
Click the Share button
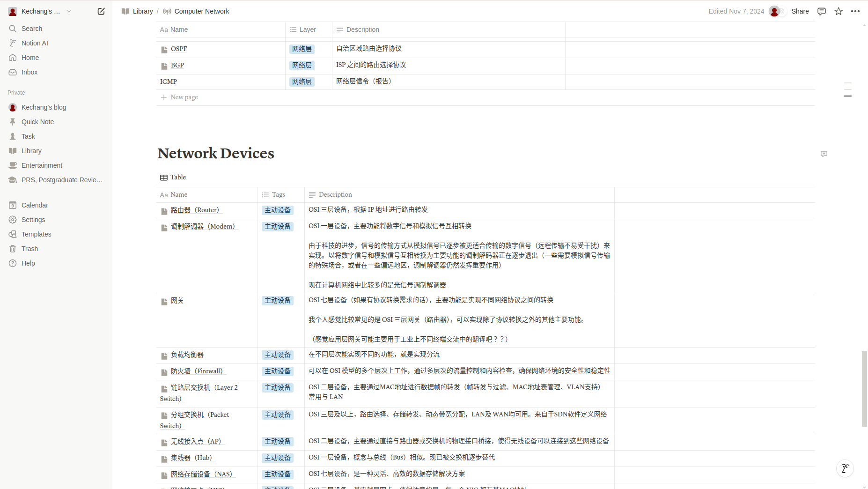pyautogui.click(x=800, y=11)
